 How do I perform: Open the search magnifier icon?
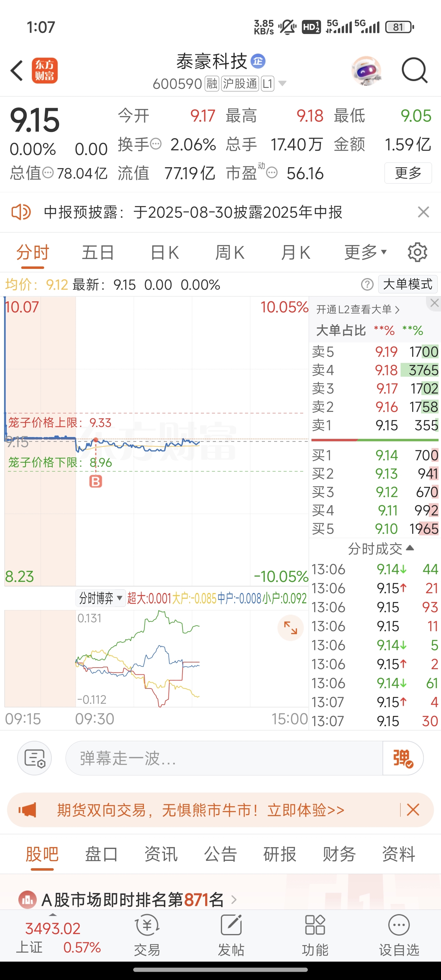[414, 70]
